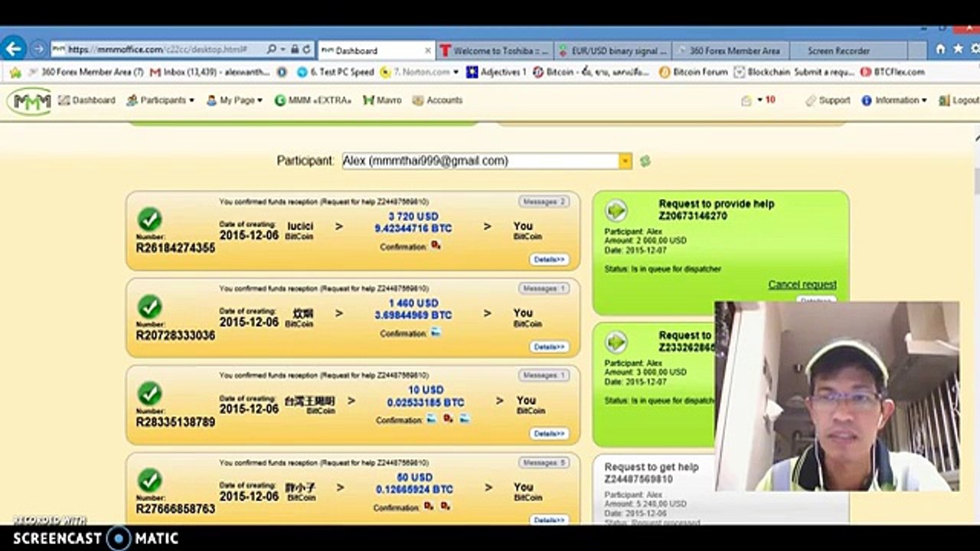This screenshot has width=980, height=551.
Task: Click green arrow icon of request Z20673146270
Action: [616, 210]
